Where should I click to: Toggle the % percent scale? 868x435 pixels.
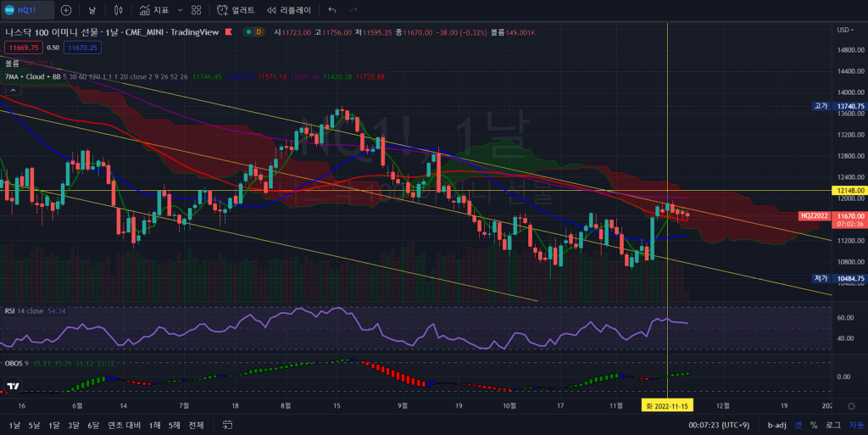(x=814, y=425)
